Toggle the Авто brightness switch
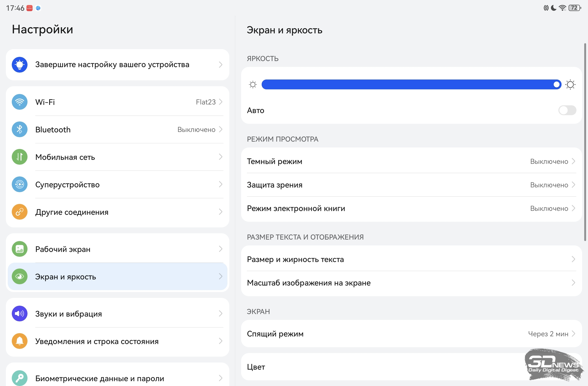 click(567, 110)
